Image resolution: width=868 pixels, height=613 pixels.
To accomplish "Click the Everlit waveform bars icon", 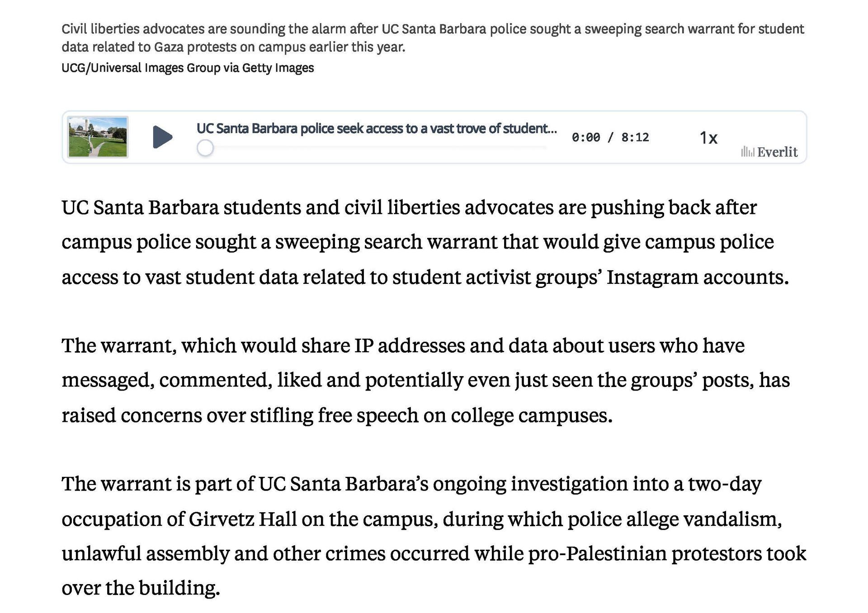I will [x=747, y=152].
